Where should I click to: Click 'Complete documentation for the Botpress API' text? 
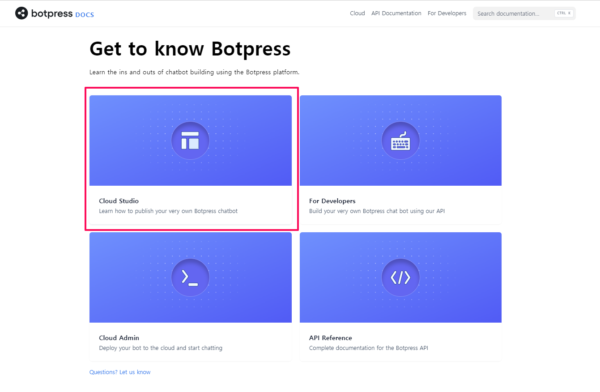(x=368, y=348)
